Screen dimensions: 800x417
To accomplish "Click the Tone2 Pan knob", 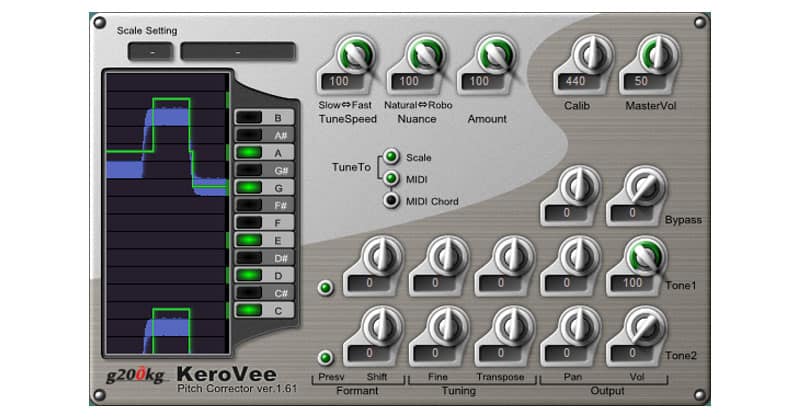I will click(x=579, y=326).
